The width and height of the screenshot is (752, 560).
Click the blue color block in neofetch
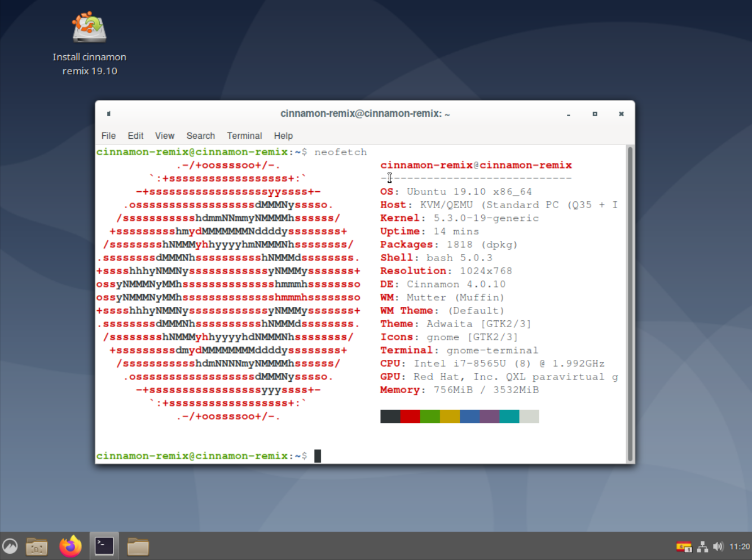coord(469,416)
